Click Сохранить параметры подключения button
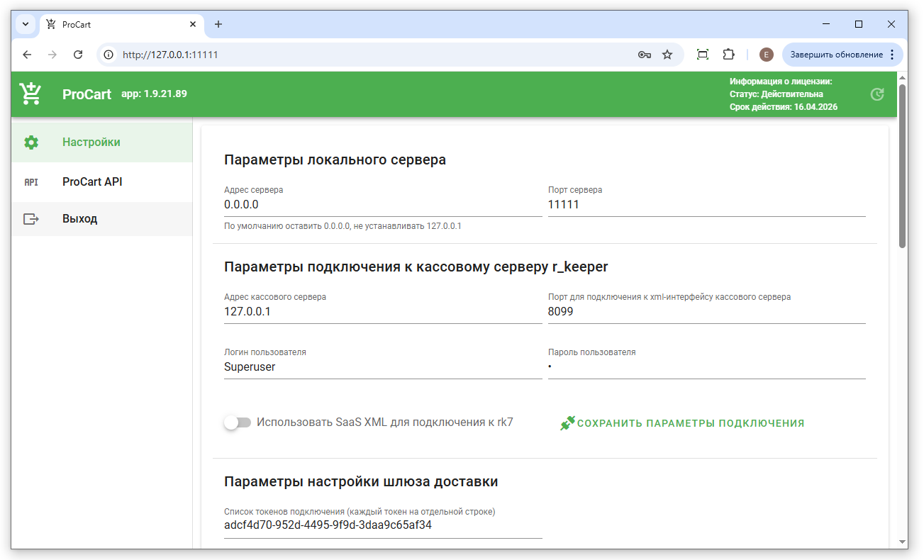Screen dimensions: 924x560 tap(682, 423)
